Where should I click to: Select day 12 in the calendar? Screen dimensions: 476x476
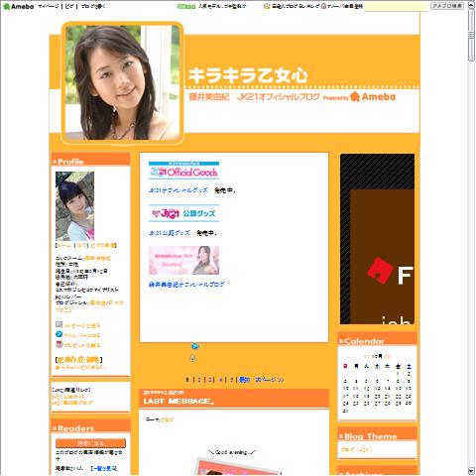[366, 389]
